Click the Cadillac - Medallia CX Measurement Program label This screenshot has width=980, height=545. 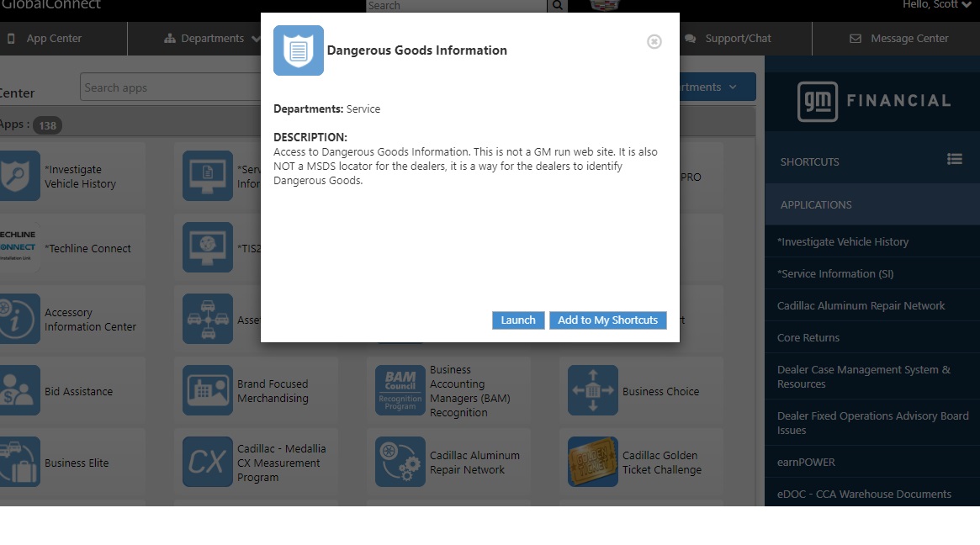pos(281,463)
